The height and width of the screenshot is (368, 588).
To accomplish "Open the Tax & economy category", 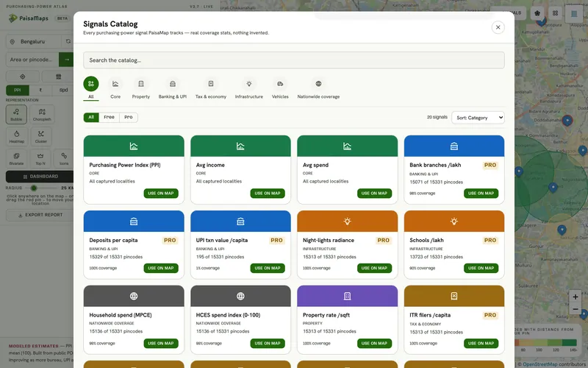I will click(211, 88).
